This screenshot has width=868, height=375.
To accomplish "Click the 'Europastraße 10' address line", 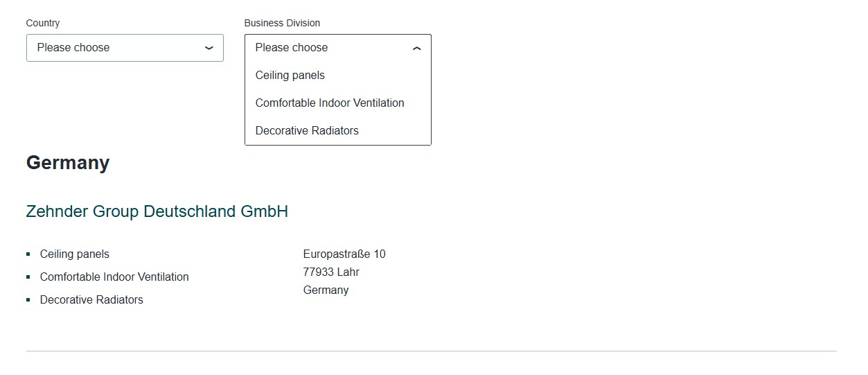I will (x=344, y=254).
